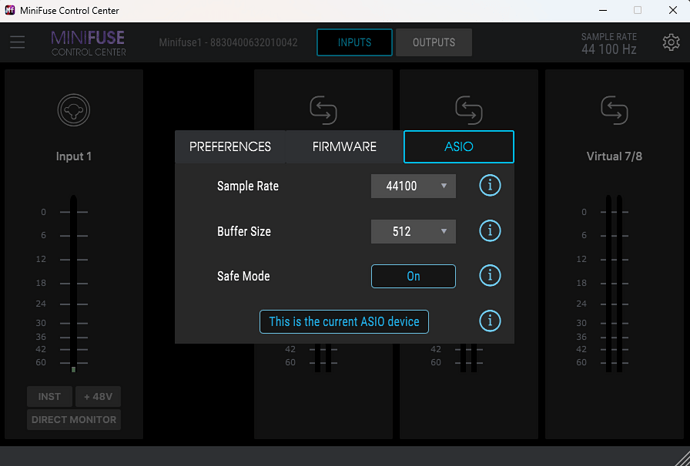Click the Buffer Size label
Image resolution: width=690 pixels, height=466 pixels.
[x=244, y=231]
